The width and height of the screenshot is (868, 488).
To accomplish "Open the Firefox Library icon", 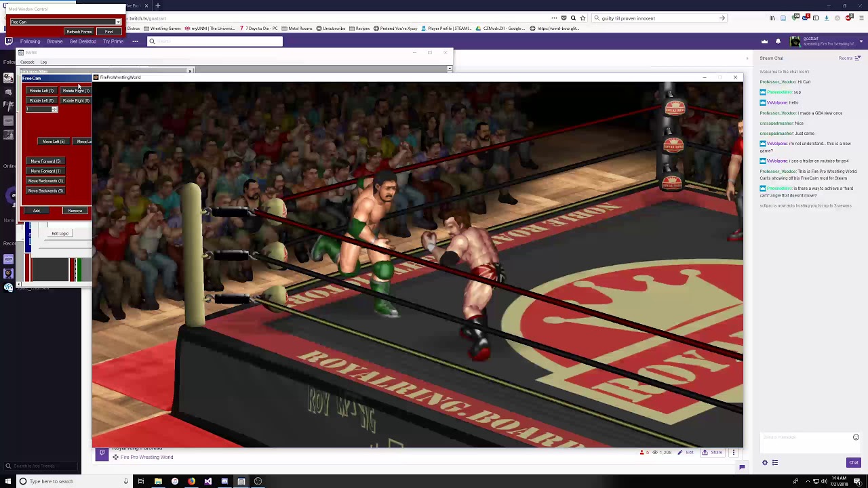I will point(772,18).
